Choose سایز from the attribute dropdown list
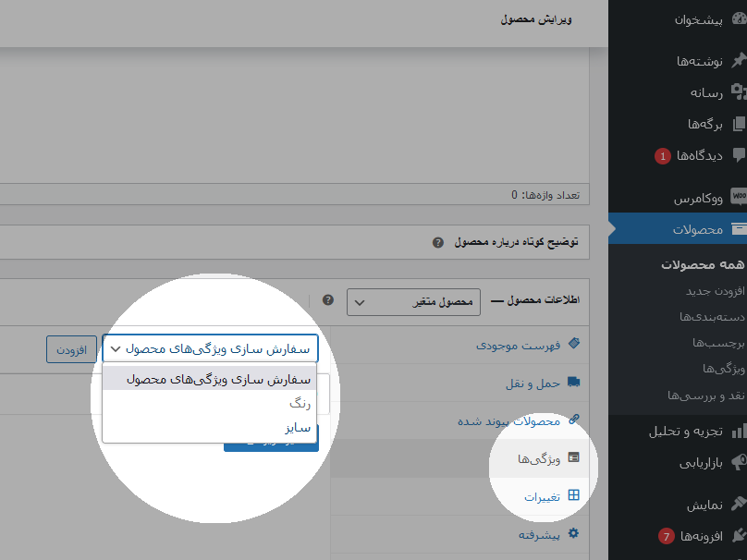The width and height of the screenshot is (747, 560). point(298,427)
